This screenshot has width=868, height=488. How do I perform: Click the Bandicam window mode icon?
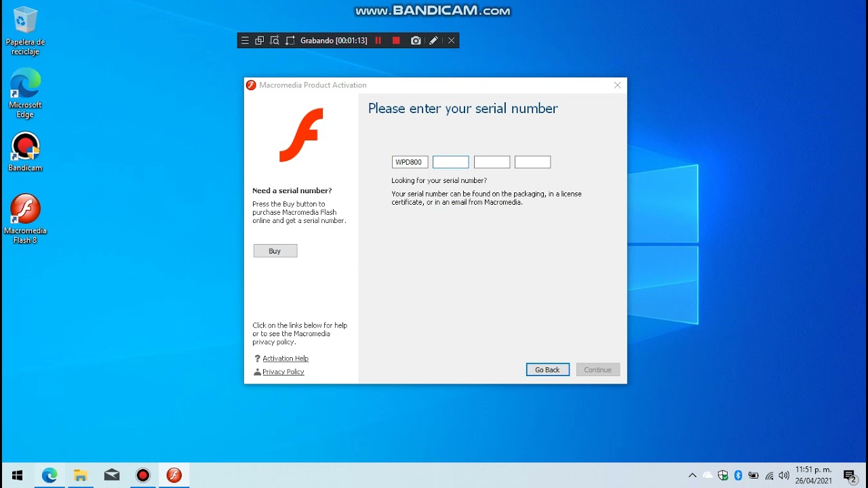tap(259, 41)
